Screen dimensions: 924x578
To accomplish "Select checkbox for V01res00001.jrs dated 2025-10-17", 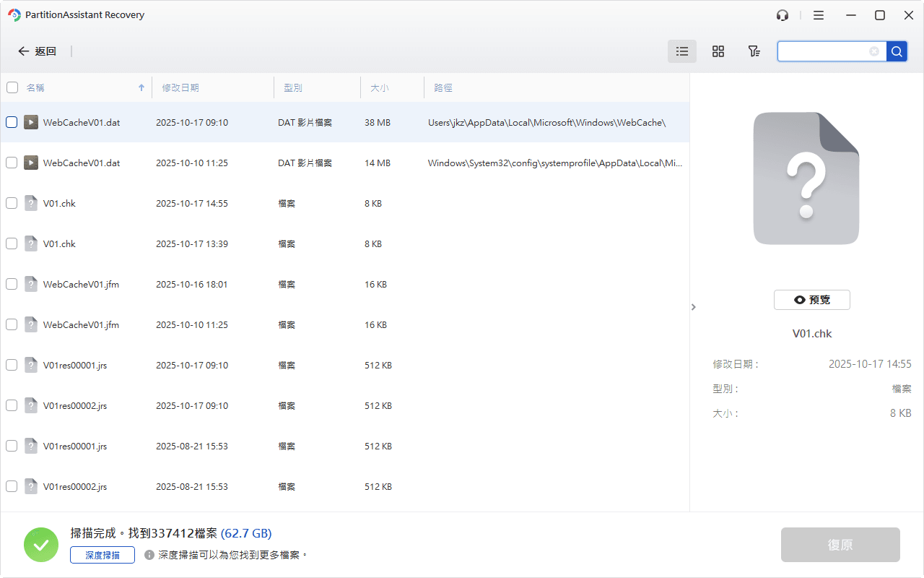I will (12, 365).
